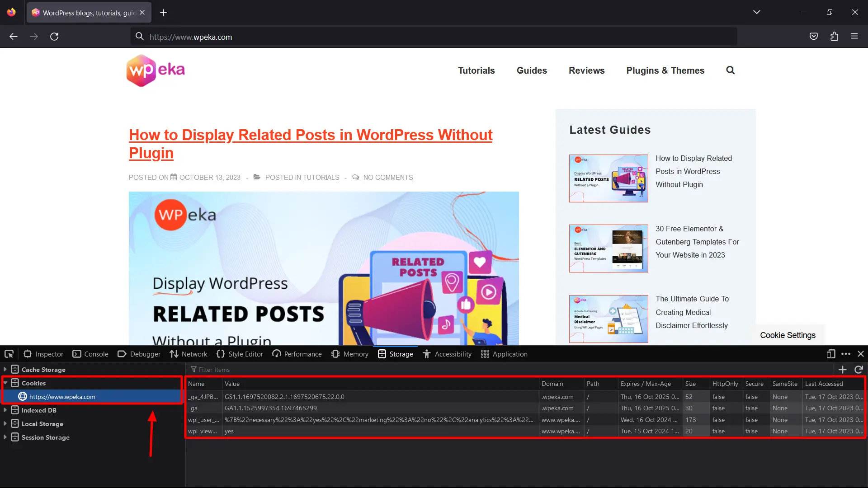The image size is (868, 488).
Task: Open the Tutorials nav menu
Action: pos(476,70)
